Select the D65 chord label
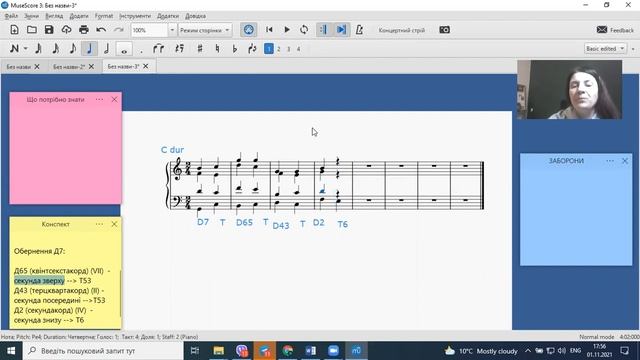The height and width of the screenshot is (360, 640). (244, 222)
